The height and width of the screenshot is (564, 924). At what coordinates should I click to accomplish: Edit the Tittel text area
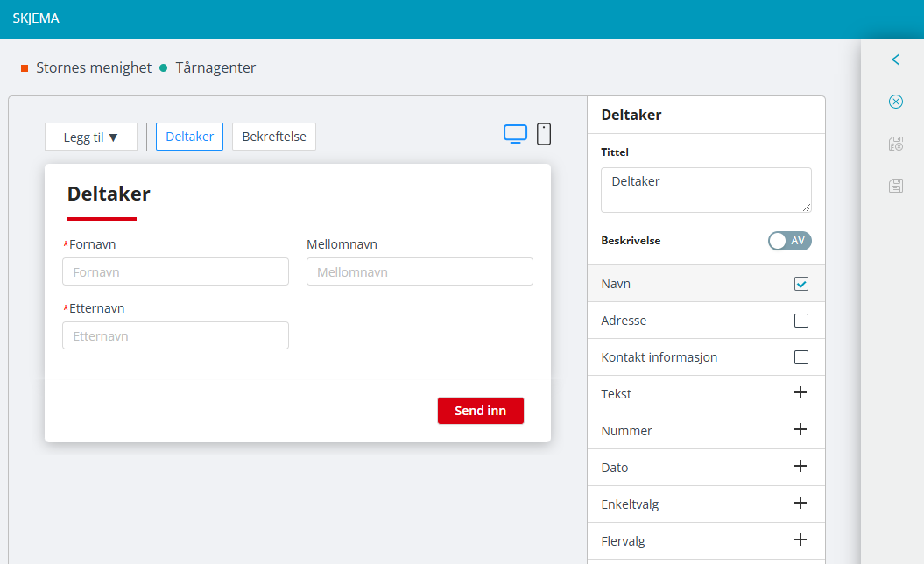705,190
